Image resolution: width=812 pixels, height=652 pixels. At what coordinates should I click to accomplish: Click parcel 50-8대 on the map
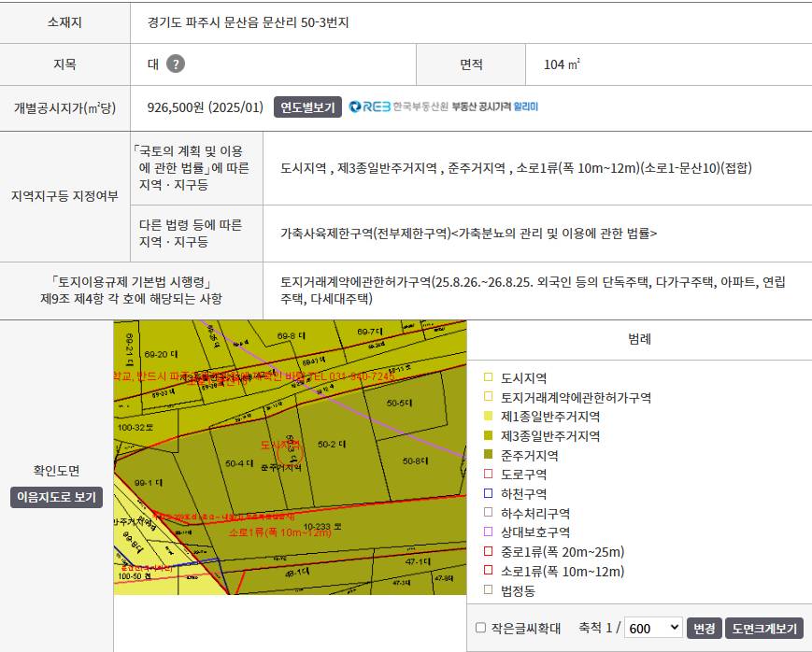click(x=415, y=461)
